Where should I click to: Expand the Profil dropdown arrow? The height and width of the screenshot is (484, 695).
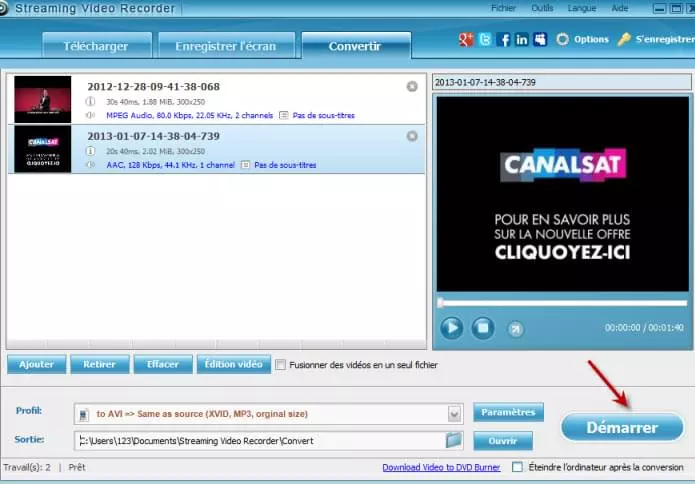click(x=454, y=414)
